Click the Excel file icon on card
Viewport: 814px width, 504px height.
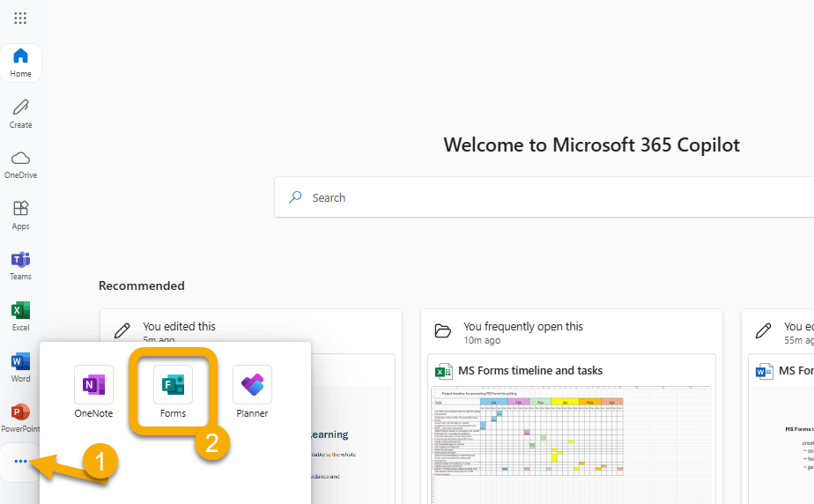coord(444,371)
